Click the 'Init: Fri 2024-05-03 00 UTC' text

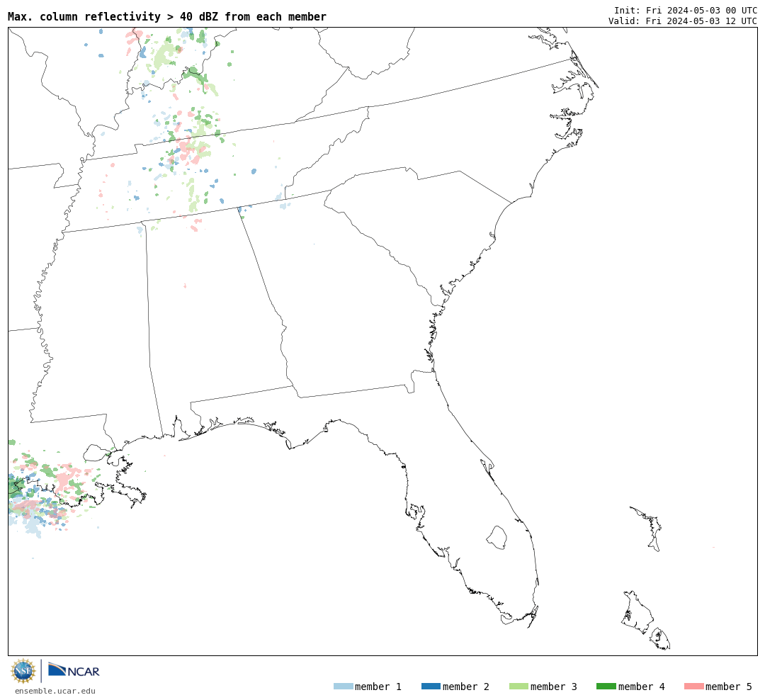click(x=686, y=10)
